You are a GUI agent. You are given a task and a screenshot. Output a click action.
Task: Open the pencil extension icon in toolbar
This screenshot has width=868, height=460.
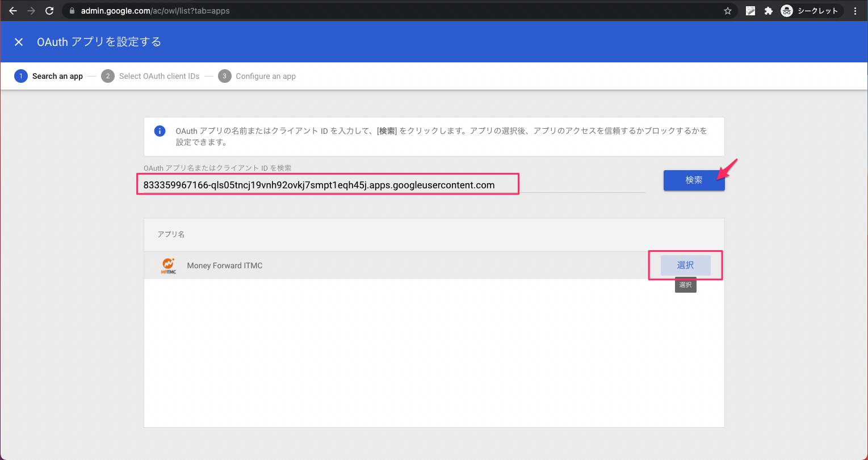(750, 11)
